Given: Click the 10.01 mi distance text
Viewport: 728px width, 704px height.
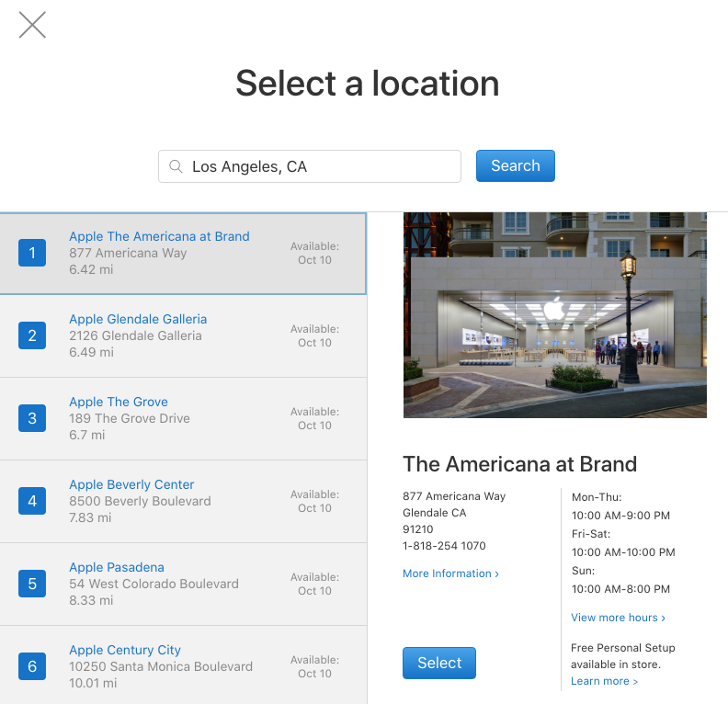Looking at the screenshot, I should click(93, 683).
